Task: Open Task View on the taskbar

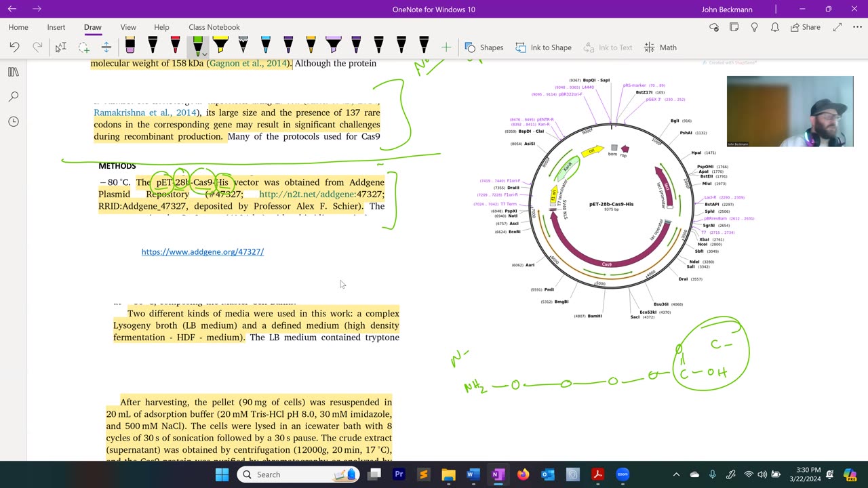Action: pos(374,474)
